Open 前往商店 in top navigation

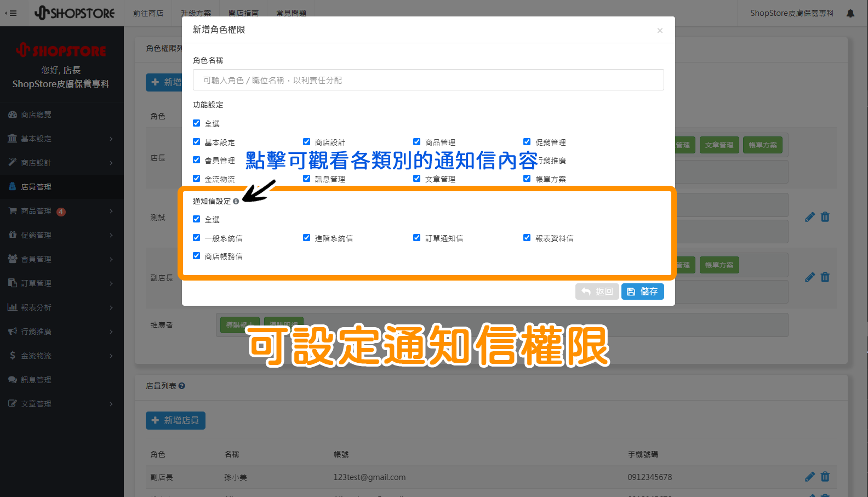(x=148, y=13)
